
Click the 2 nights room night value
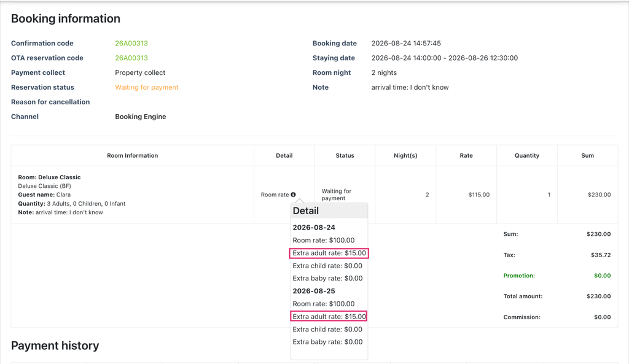[x=384, y=72]
